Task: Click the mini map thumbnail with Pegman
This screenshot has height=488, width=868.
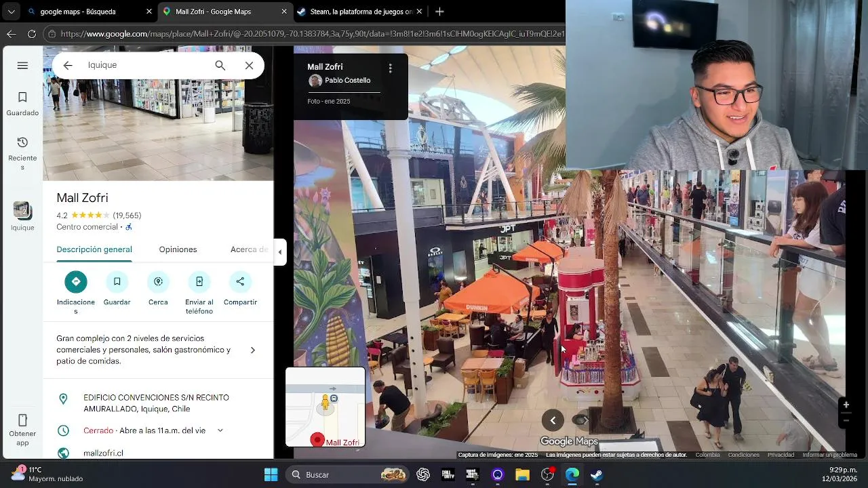Action: (325, 407)
